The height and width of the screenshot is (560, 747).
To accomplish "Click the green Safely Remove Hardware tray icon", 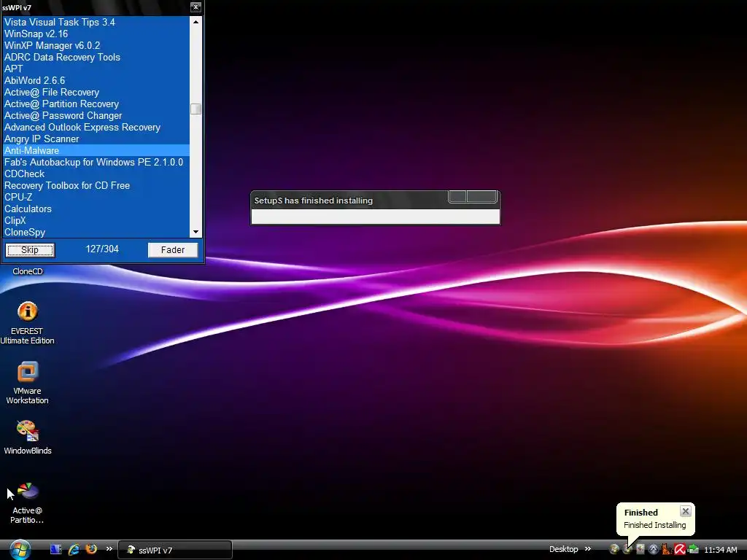I will (x=693, y=550).
